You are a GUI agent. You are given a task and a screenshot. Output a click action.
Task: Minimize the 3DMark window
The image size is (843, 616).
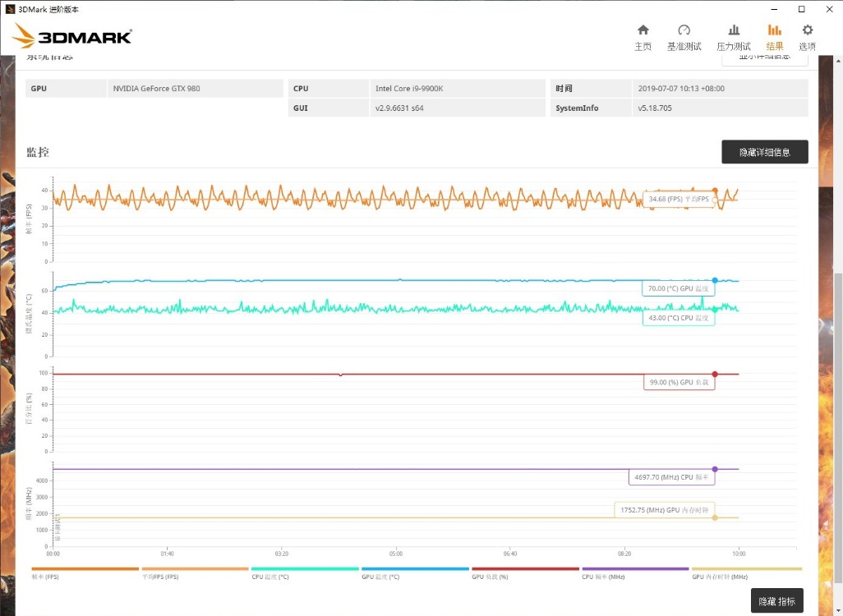(774, 9)
